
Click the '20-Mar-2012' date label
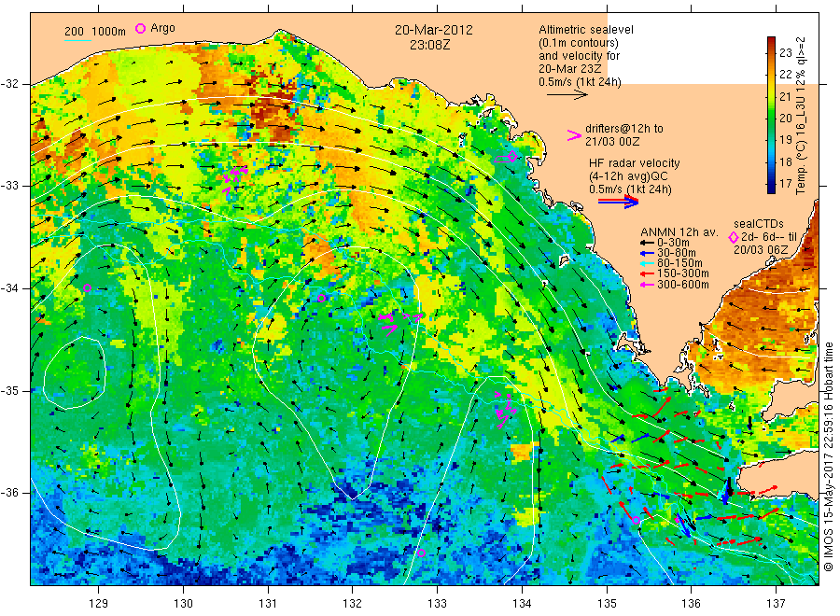point(434,30)
